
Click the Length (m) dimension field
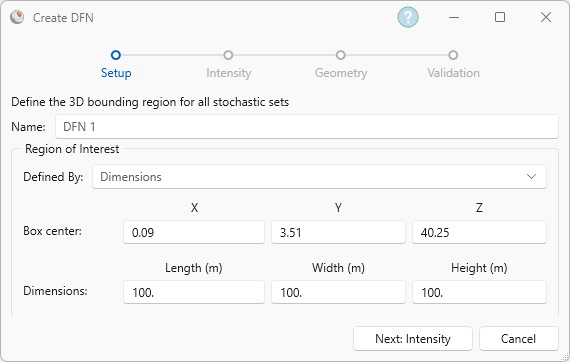coord(194,292)
